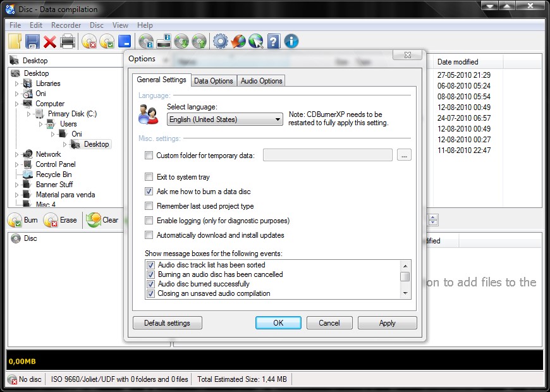The width and height of the screenshot is (550, 392).
Task: Click the Default settings button
Action: pos(167,323)
